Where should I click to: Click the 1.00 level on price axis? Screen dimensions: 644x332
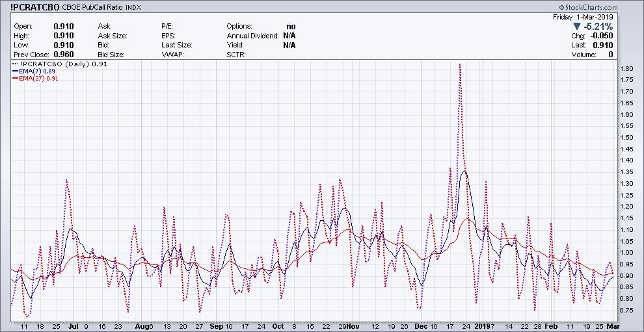(626, 253)
